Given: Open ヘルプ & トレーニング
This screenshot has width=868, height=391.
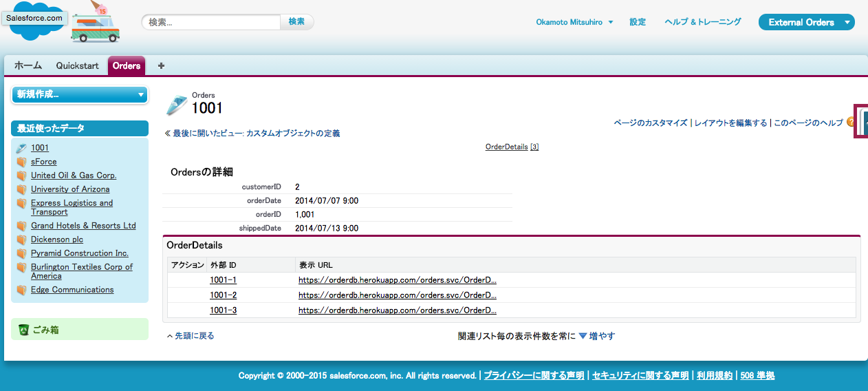Looking at the screenshot, I should (x=703, y=22).
